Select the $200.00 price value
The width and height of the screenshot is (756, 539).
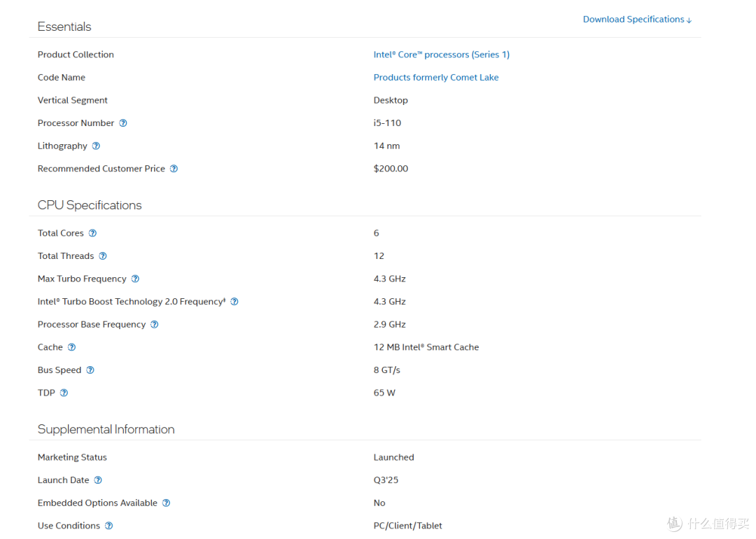pos(391,168)
